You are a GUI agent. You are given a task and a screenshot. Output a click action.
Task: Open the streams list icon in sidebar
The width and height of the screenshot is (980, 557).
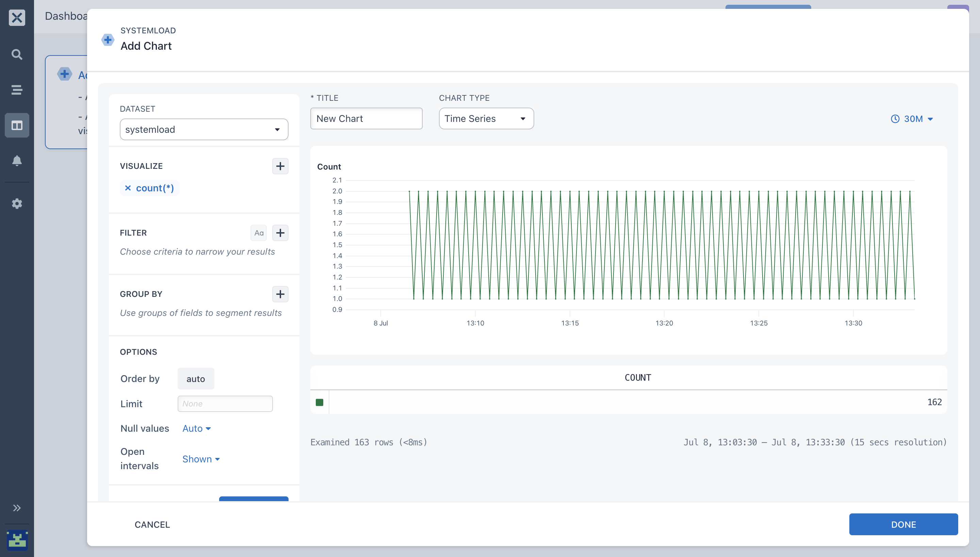17,90
